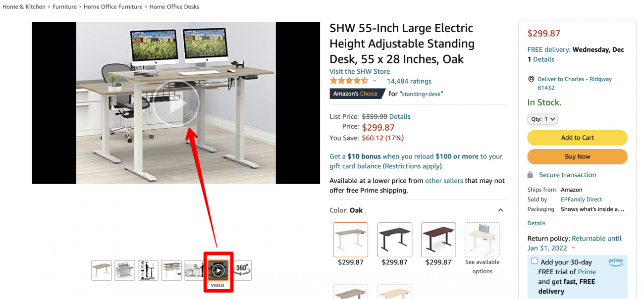Click the location pin icon by Deliver to Charles
The image size is (644, 299).
point(531,79)
